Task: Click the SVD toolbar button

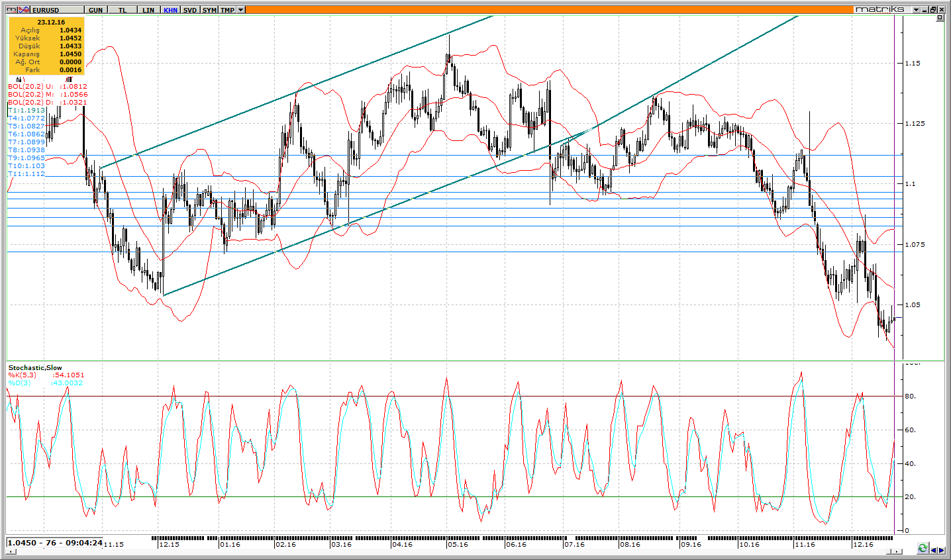Action: [191, 10]
